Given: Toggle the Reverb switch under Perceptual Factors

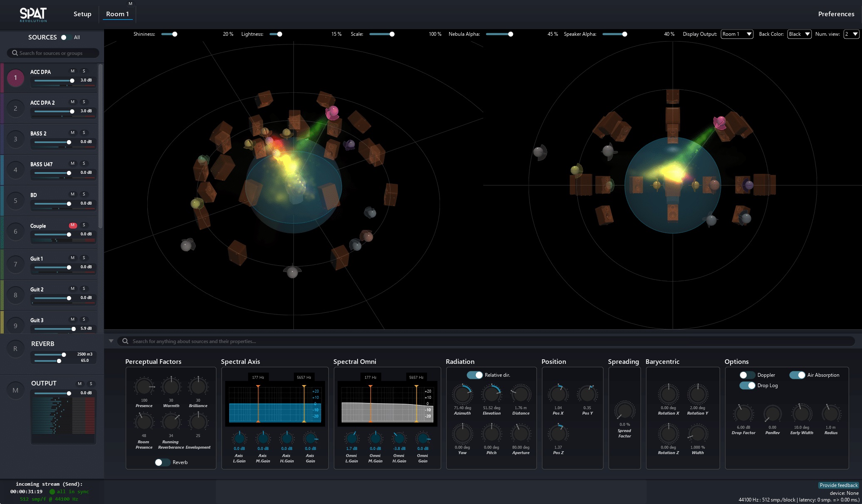Looking at the screenshot, I should click(x=162, y=462).
